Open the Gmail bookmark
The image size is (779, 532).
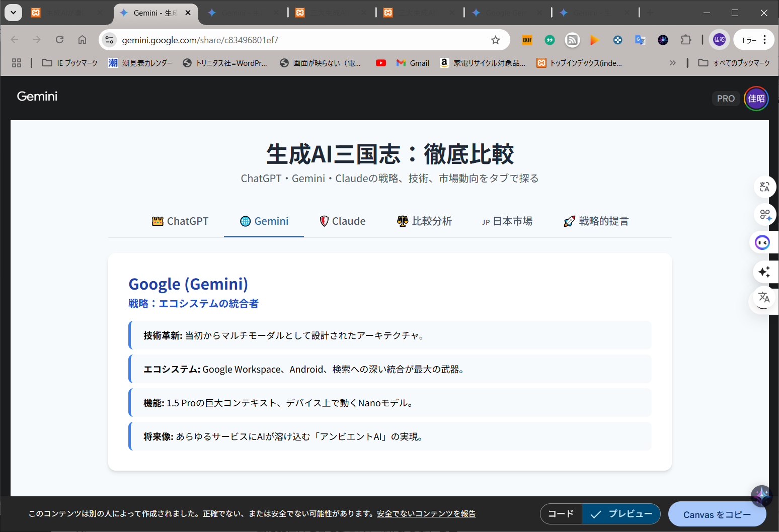413,63
